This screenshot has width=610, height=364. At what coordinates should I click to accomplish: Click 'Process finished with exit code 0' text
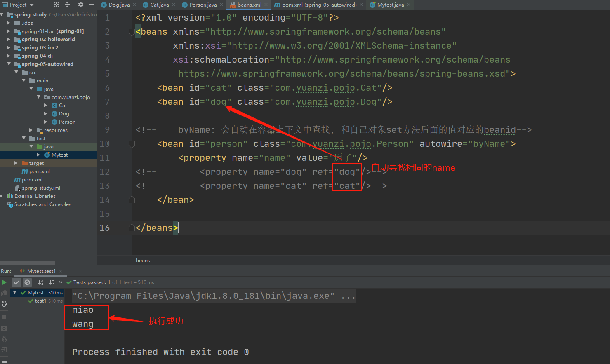160,352
